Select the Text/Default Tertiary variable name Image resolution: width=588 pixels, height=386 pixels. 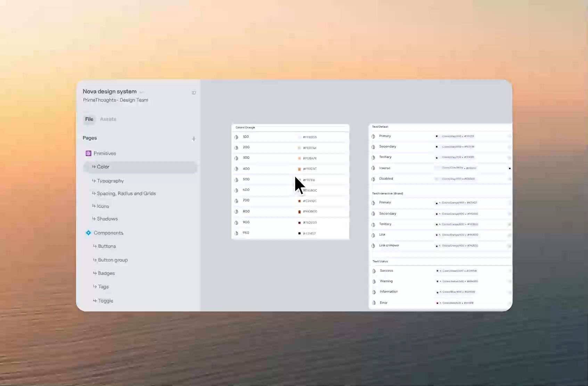pos(385,157)
